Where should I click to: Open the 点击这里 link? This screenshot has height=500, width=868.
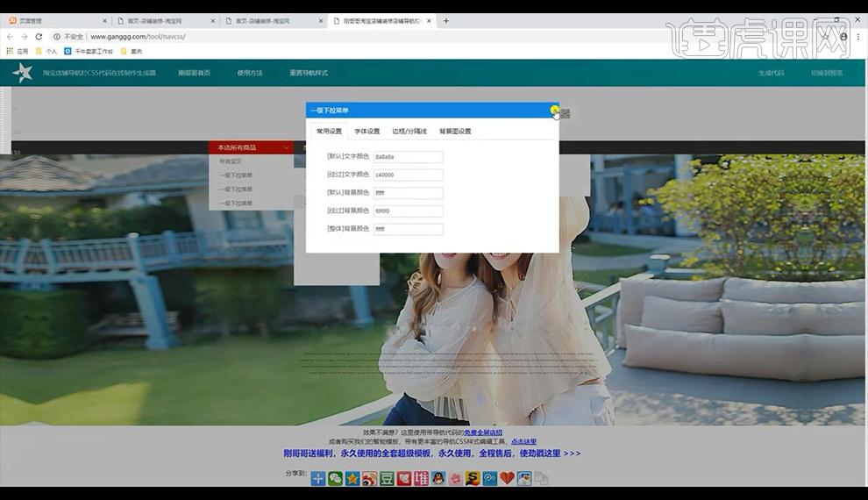(523, 442)
